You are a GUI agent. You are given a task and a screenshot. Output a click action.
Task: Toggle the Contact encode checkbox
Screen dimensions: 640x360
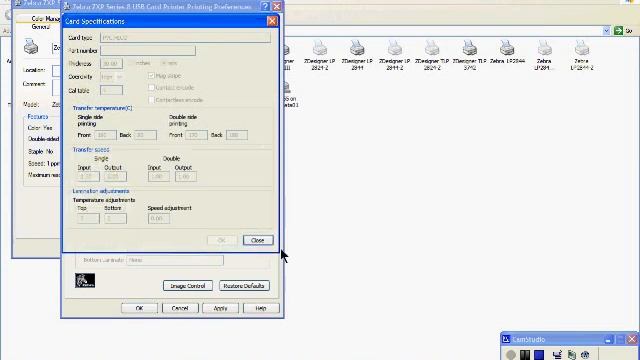(x=151, y=87)
